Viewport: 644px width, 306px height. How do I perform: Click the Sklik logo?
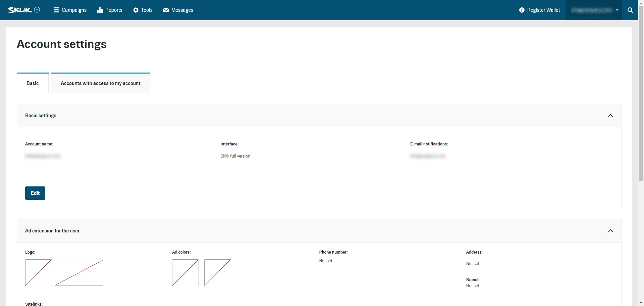[19, 10]
